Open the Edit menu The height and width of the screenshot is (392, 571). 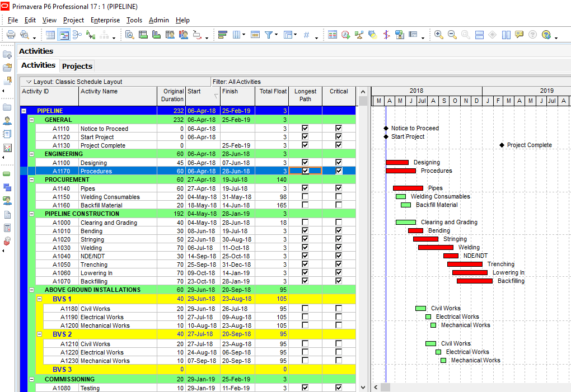tap(30, 20)
